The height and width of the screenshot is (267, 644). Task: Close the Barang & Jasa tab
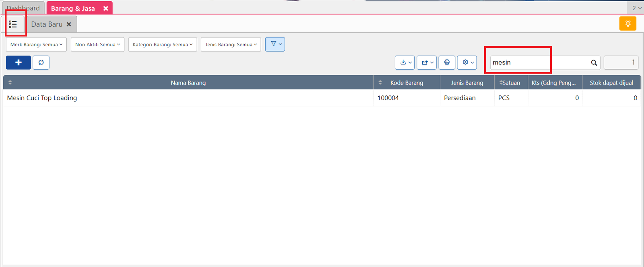tap(105, 8)
